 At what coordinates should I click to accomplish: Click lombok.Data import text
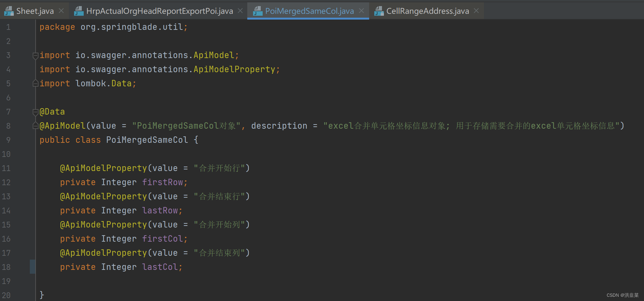[104, 84]
